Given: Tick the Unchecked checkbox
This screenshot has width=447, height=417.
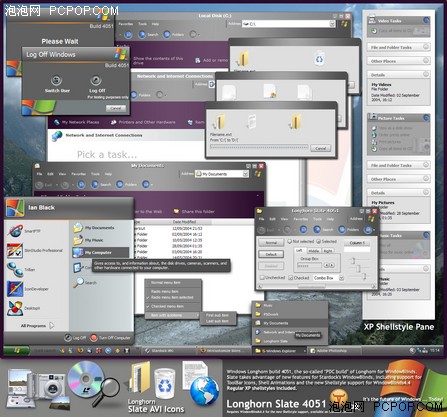Looking at the screenshot, I should point(262,277).
